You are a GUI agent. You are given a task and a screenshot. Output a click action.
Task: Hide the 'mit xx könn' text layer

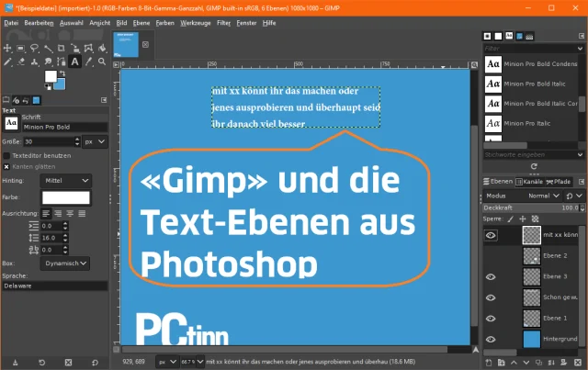click(x=491, y=235)
